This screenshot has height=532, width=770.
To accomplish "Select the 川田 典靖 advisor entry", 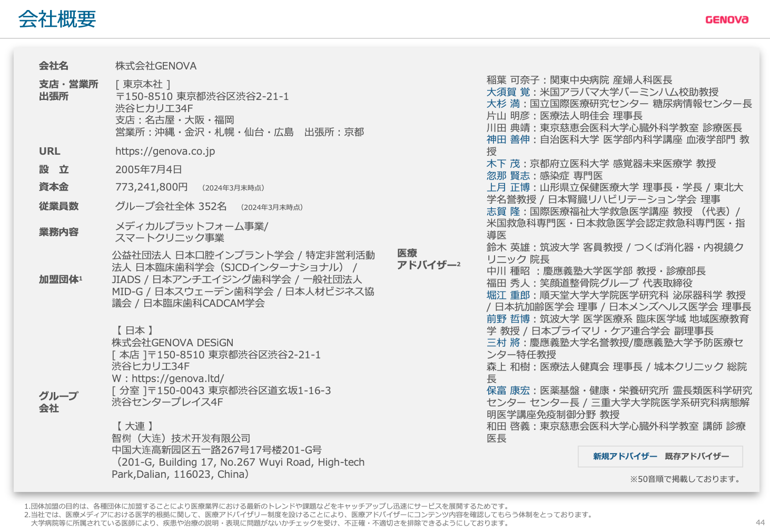I will coord(614,128).
